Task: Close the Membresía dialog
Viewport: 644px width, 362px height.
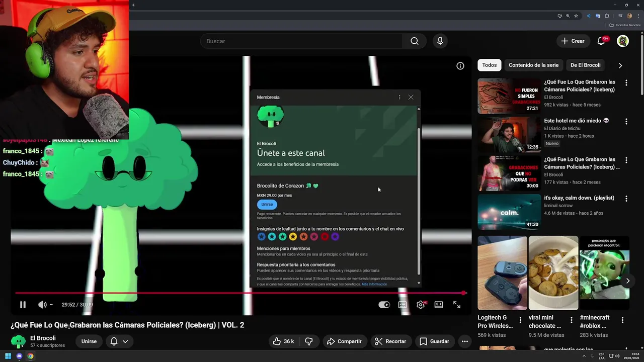Action: click(x=411, y=97)
